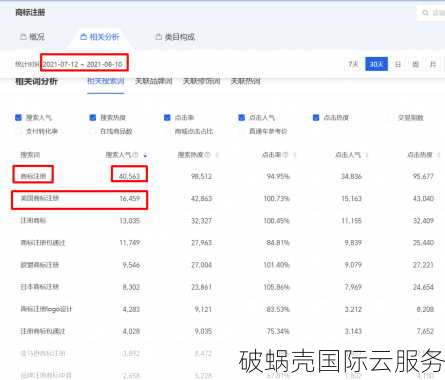Click the search term 日本商标注册
The width and height of the screenshot is (445, 380).
pyautogui.click(x=40, y=287)
